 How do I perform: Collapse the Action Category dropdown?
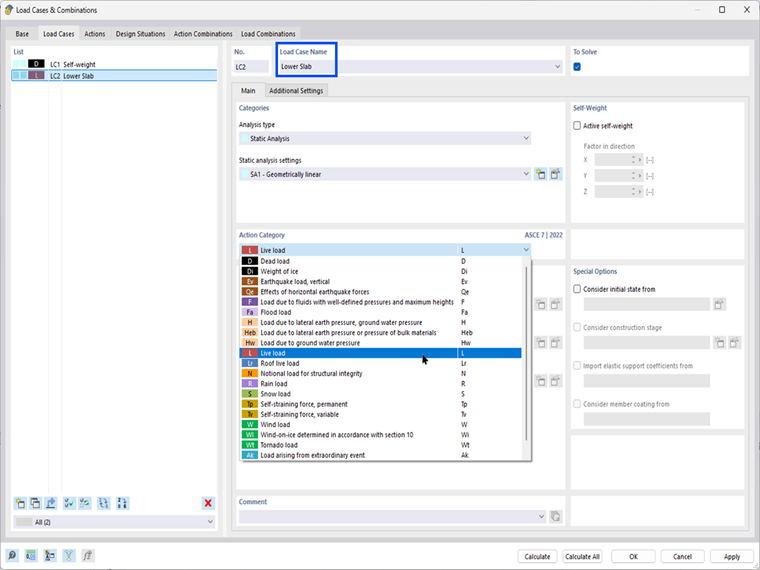pos(526,250)
